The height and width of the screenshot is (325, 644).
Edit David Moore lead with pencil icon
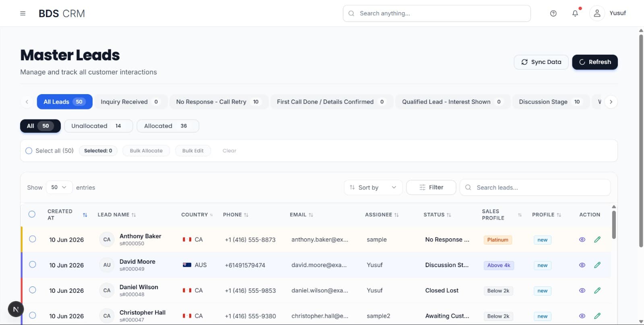pos(597,265)
